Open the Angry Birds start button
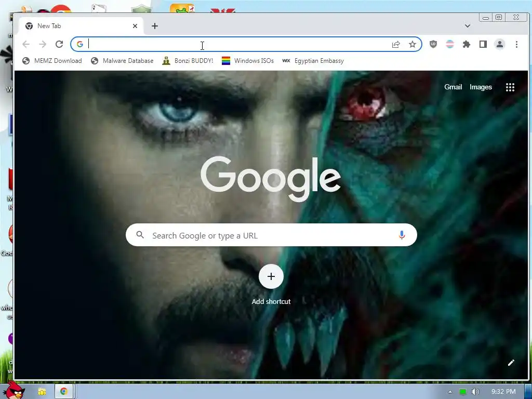The width and height of the screenshot is (532, 399). pyautogui.click(x=13, y=390)
